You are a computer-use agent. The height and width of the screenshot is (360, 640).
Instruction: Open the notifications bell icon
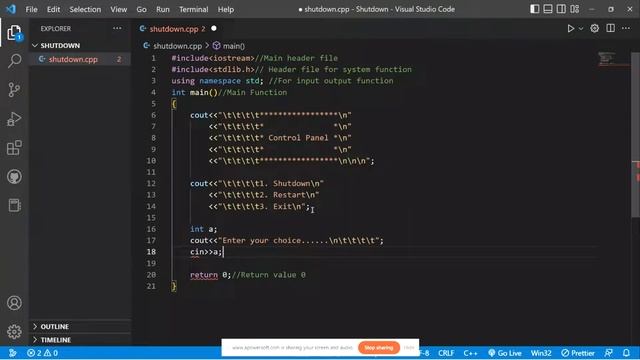[627, 353]
